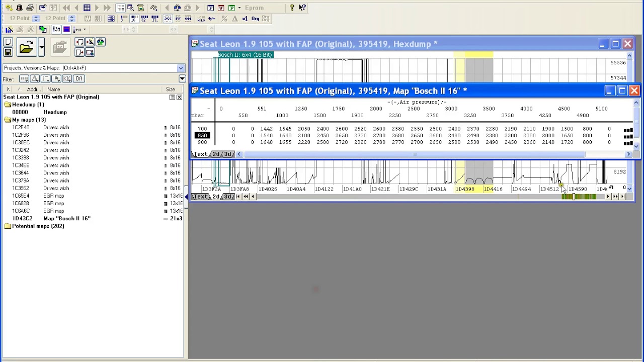Click the table grid view icon
Image resolution: width=644 pixels, height=362 pixels.
pos(87,8)
